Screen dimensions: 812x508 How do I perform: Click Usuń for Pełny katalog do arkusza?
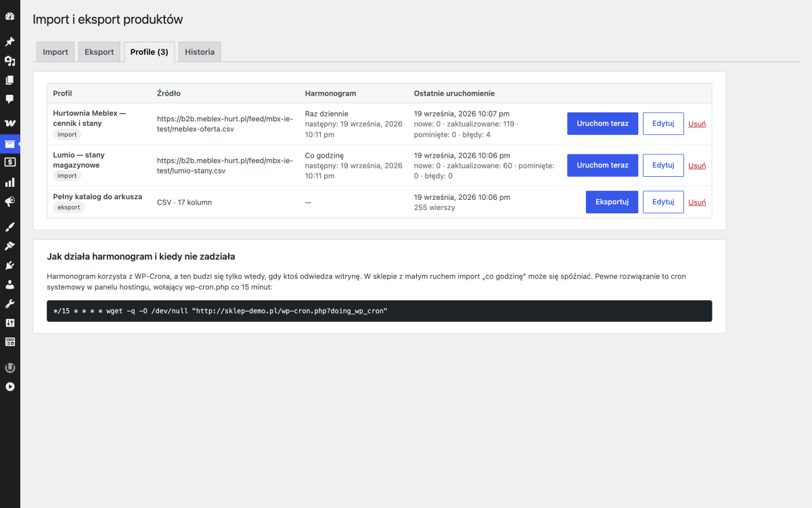coord(697,202)
